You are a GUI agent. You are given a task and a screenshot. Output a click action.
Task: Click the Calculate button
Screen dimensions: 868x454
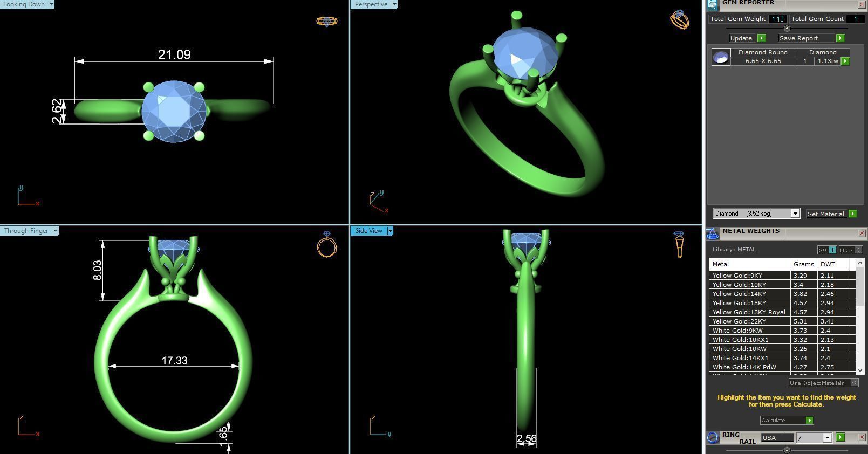point(787,420)
